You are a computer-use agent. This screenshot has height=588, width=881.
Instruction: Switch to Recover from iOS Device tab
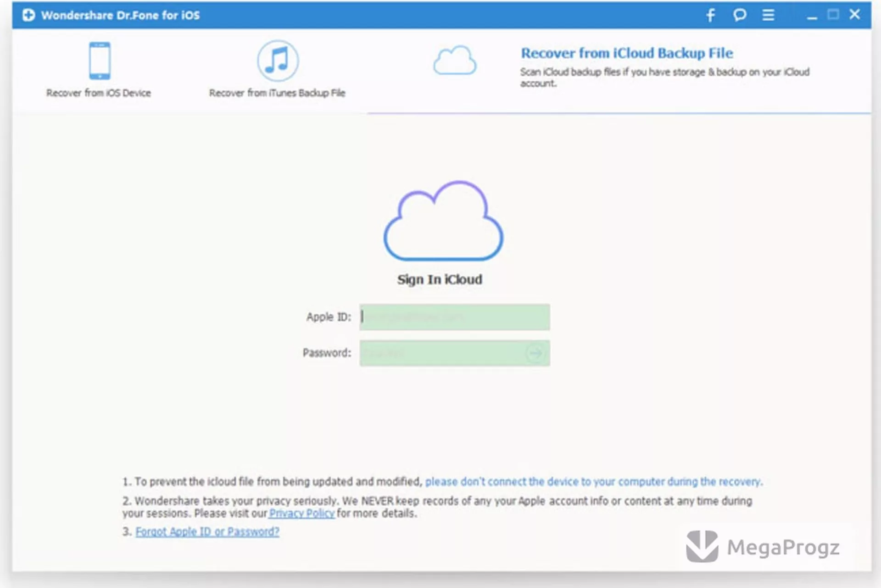click(x=99, y=93)
